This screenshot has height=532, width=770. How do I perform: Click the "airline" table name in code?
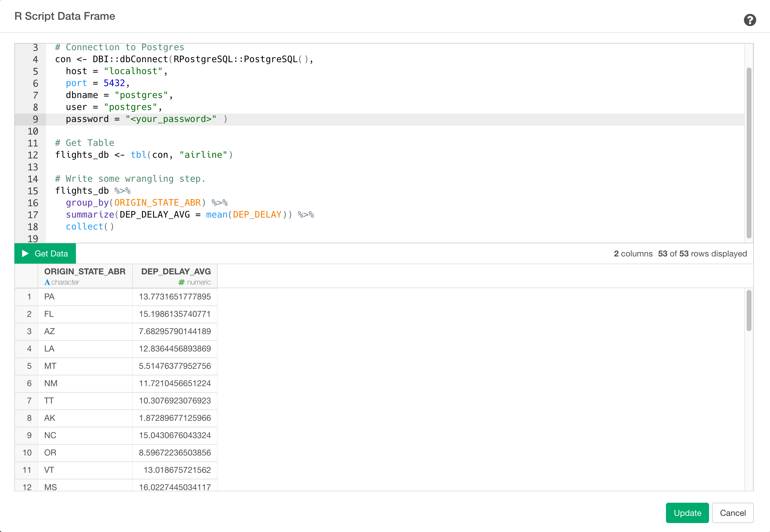click(203, 155)
